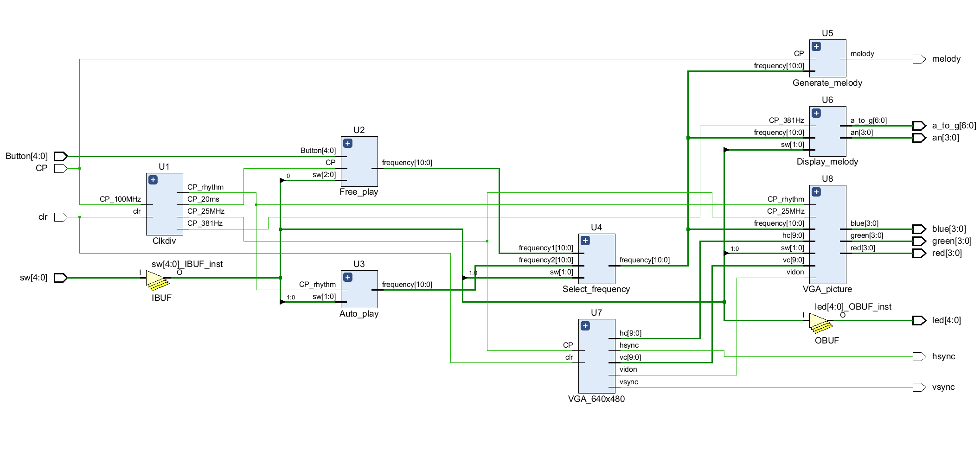Select the vc[9:0] output pin on VGA_640x480

pos(631,357)
